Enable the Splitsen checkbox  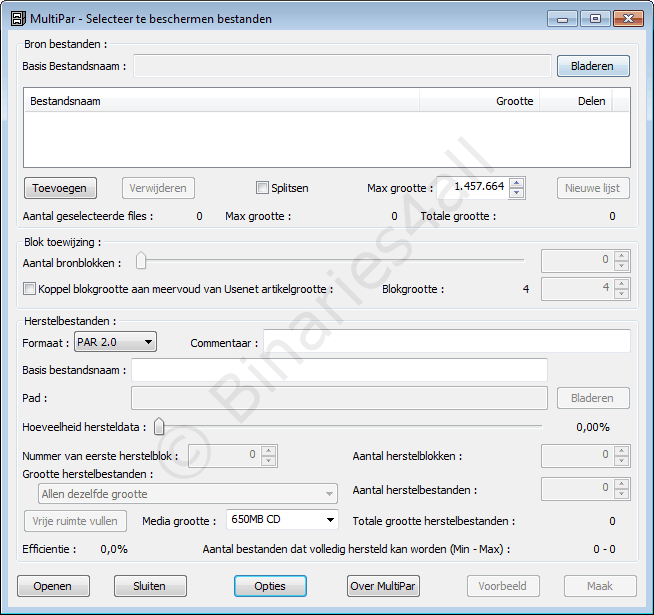pos(262,188)
